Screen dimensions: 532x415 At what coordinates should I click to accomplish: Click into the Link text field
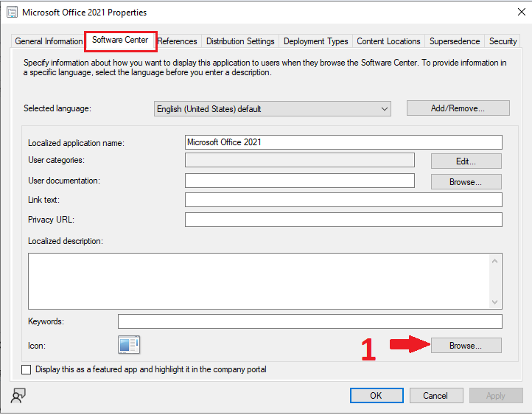coord(343,200)
